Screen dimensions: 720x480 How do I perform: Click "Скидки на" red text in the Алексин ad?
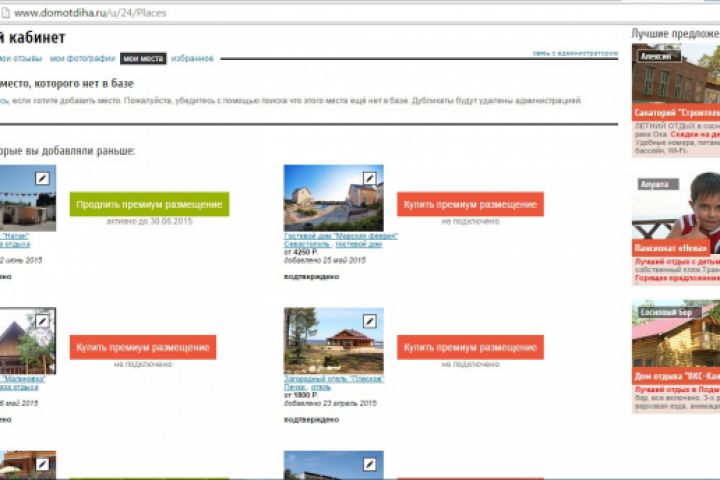tap(695, 134)
